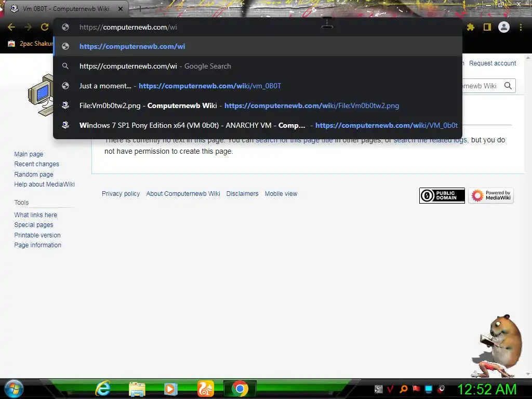Open the Privacy policy footer link
The width and height of the screenshot is (532, 399).
click(x=121, y=194)
